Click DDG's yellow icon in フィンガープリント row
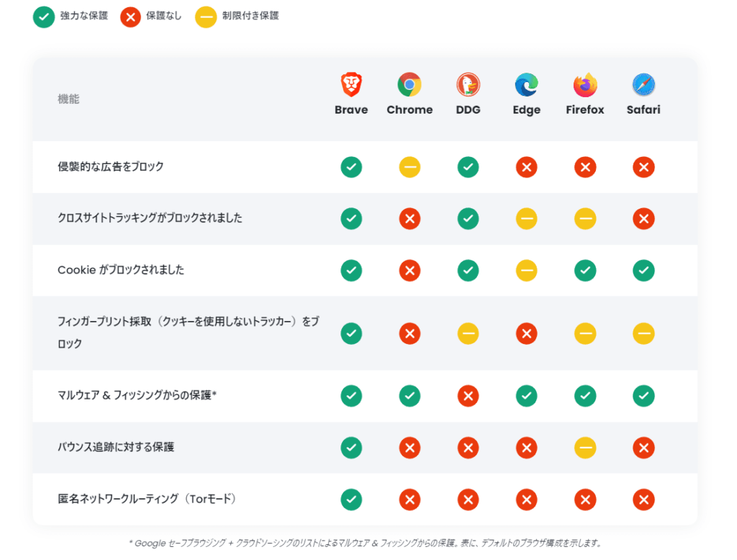Image resolution: width=737 pixels, height=560 pixels. (468, 333)
